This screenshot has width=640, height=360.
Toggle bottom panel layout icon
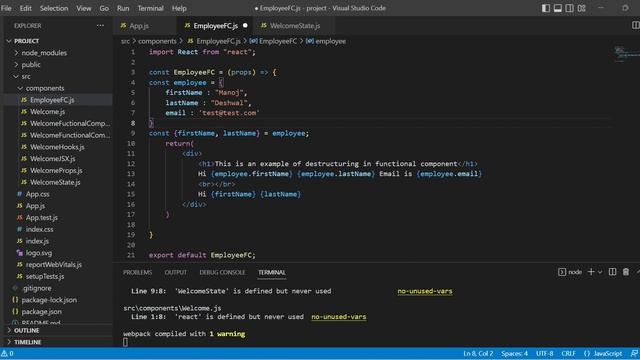(558, 8)
